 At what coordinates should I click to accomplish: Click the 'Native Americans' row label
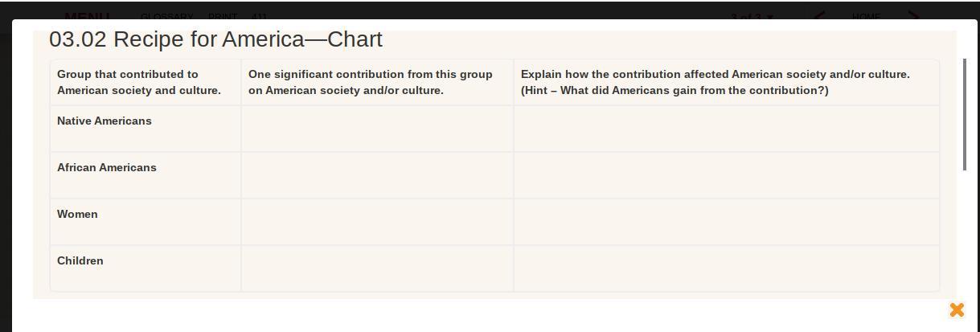coord(105,121)
